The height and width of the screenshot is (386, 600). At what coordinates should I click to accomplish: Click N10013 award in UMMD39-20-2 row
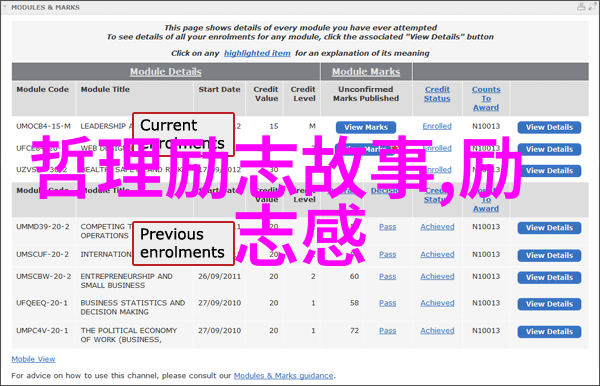[x=486, y=227]
